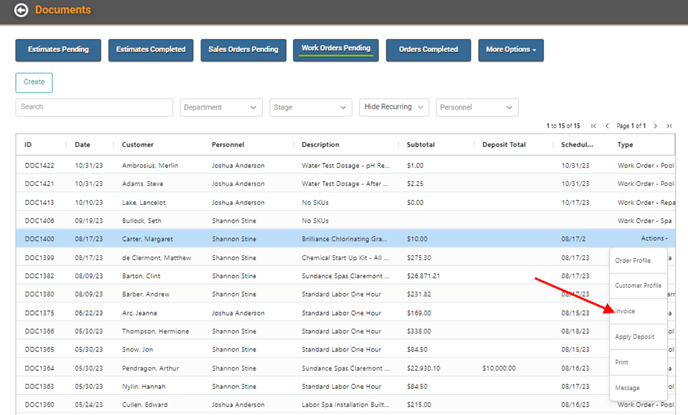Switch to Sales Orders Pending tab
This screenshot has width=688, height=415.
click(243, 49)
